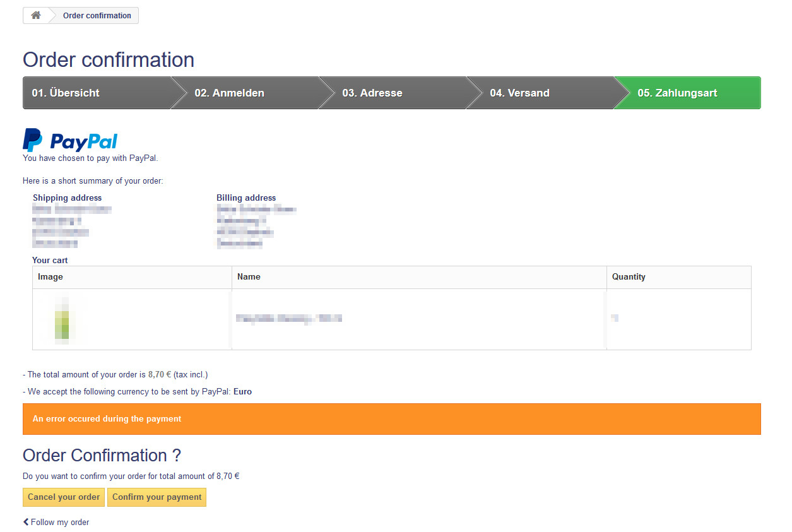Click the PayPal logo
The height and width of the screenshot is (532, 792).
point(70,140)
